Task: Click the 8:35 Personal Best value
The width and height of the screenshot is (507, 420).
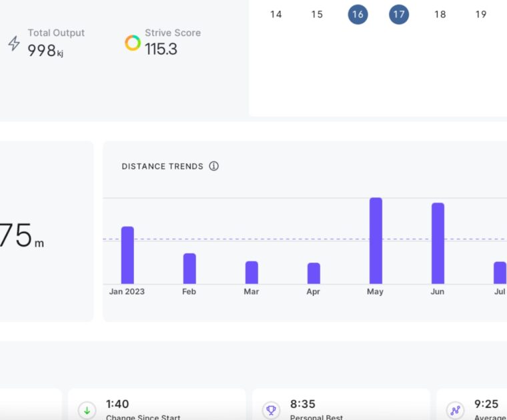Action: point(303,404)
